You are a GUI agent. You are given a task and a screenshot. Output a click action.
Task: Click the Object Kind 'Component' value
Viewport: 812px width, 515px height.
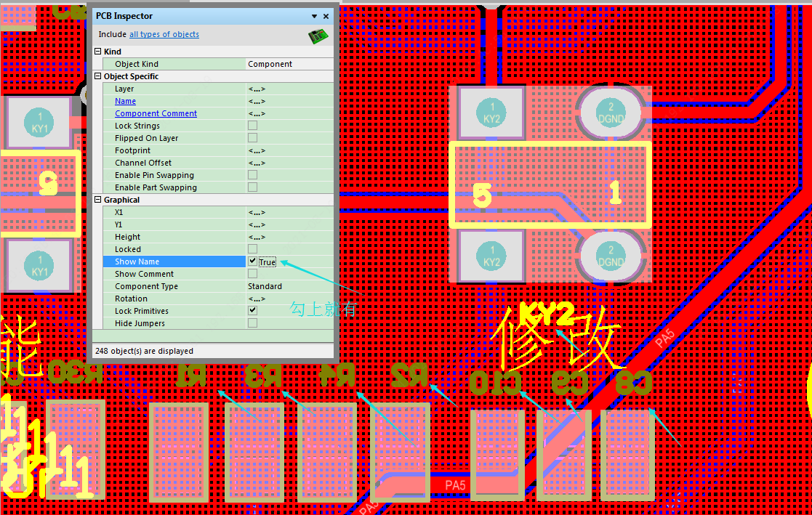(x=289, y=64)
